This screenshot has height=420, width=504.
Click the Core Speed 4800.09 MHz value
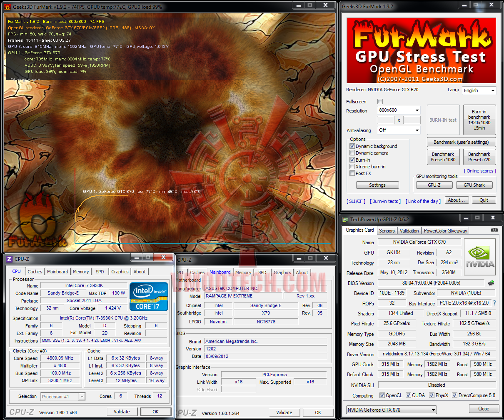tap(61, 358)
